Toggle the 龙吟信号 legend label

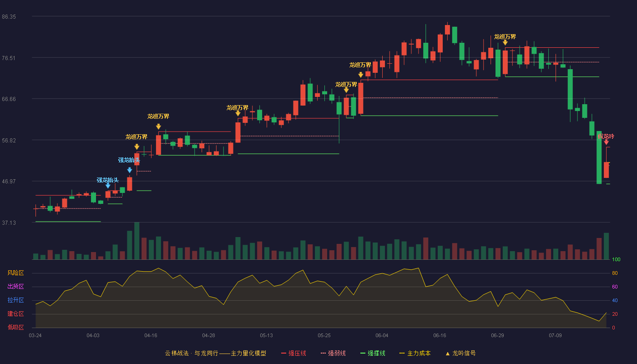[464, 353]
